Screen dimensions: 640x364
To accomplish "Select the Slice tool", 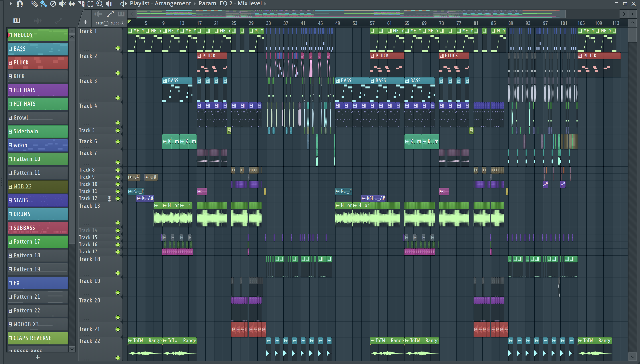I will 81,4.
